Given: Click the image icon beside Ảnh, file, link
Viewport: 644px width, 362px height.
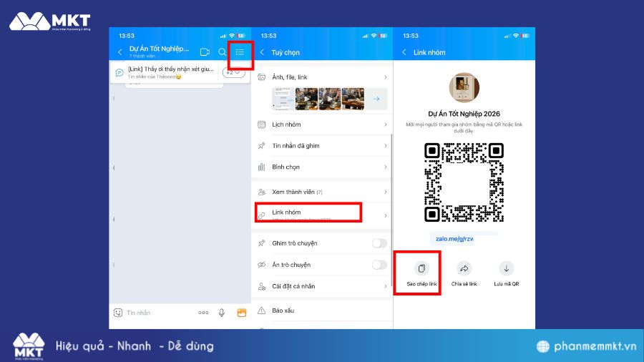Looking at the screenshot, I should pos(262,77).
